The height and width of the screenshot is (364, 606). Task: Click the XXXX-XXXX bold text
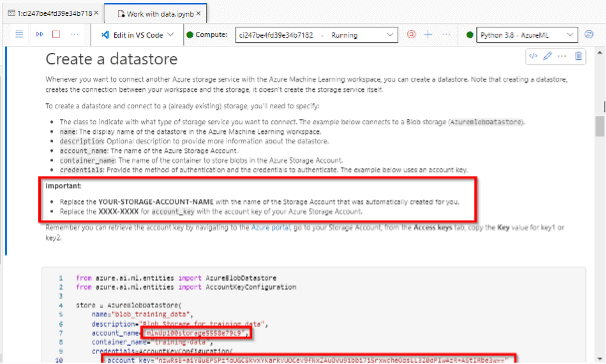point(118,211)
